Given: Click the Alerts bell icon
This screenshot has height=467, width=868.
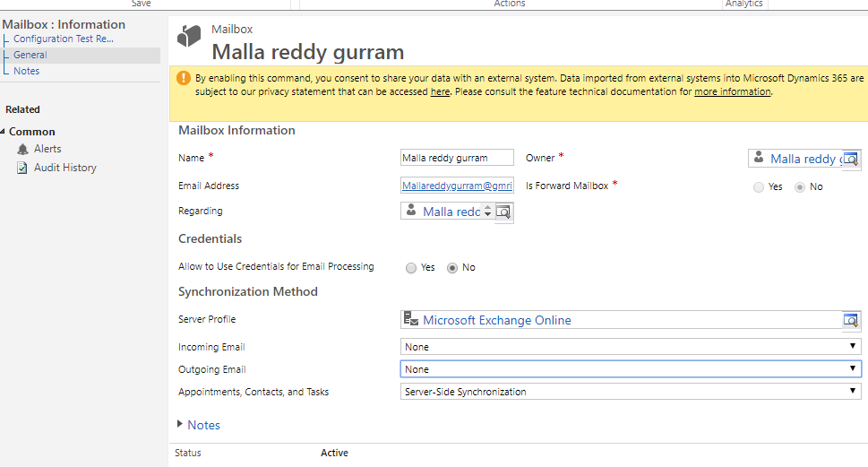Looking at the screenshot, I should pyautogui.click(x=22, y=149).
